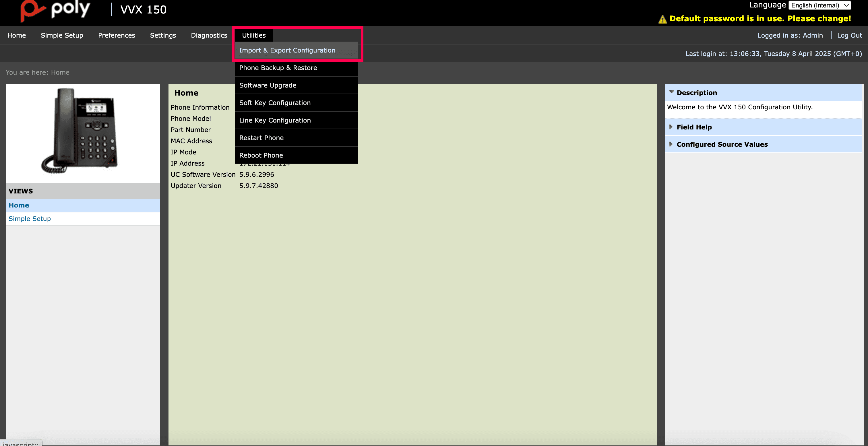Open the Diagnostics menu
Screen dimensions: 868x446
tap(209, 35)
